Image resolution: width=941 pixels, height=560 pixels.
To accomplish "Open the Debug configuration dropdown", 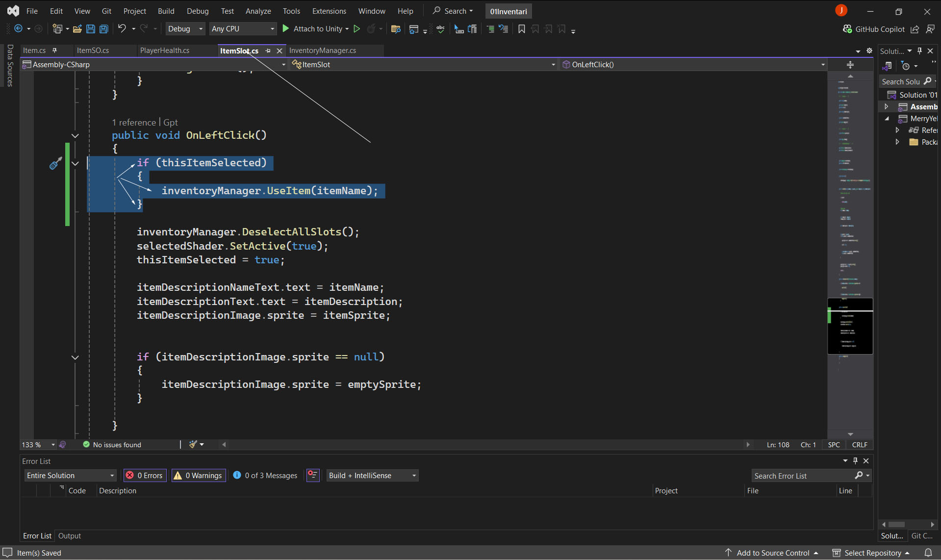I will point(185,29).
